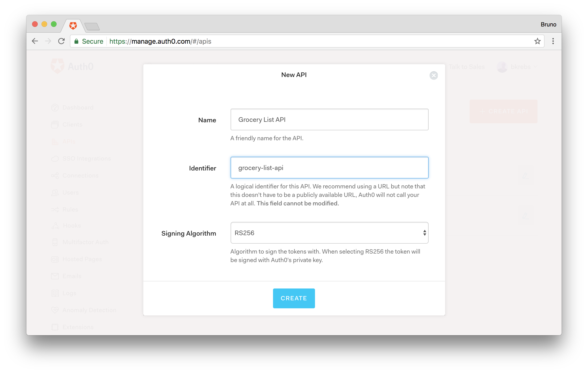588x373 pixels.
Task: Click the CREATE button
Action: point(294,298)
